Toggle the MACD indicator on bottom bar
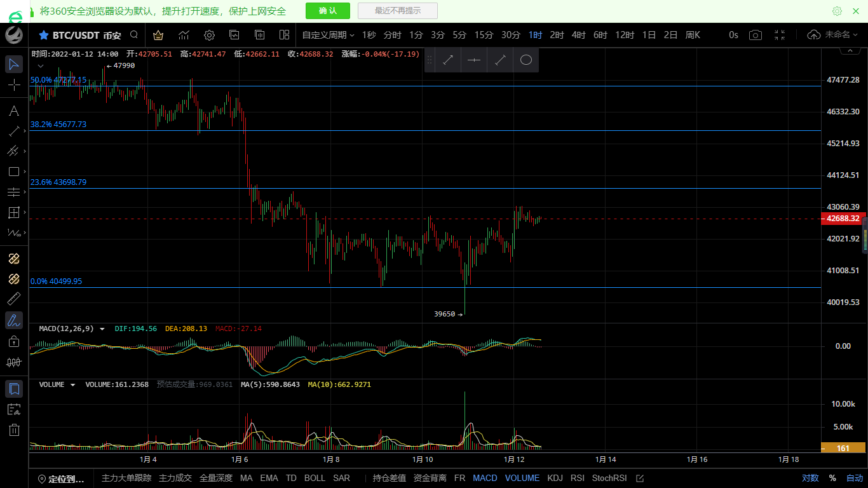Viewport: 868px width, 488px height. click(485, 478)
